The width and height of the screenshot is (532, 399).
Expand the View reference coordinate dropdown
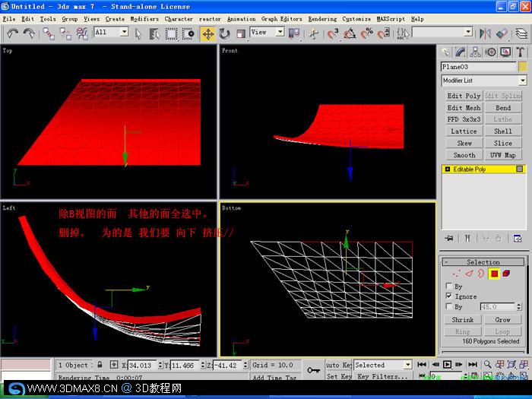pyautogui.click(x=280, y=32)
